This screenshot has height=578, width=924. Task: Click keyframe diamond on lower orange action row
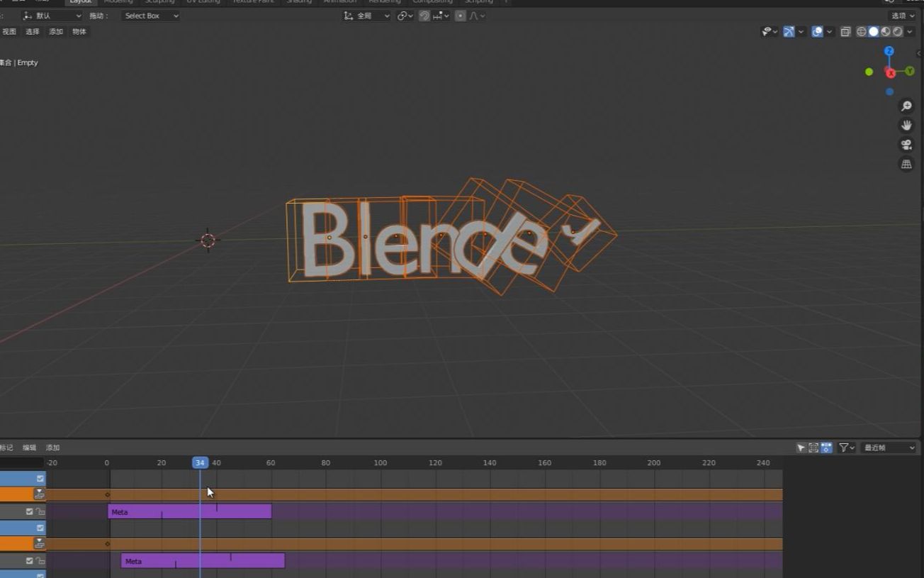(x=108, y=544)
